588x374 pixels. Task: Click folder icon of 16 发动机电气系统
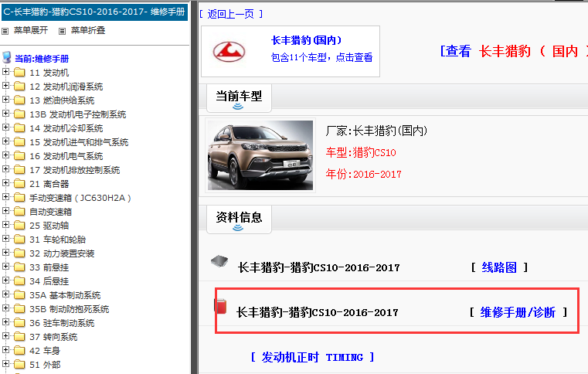coord(19,155)
